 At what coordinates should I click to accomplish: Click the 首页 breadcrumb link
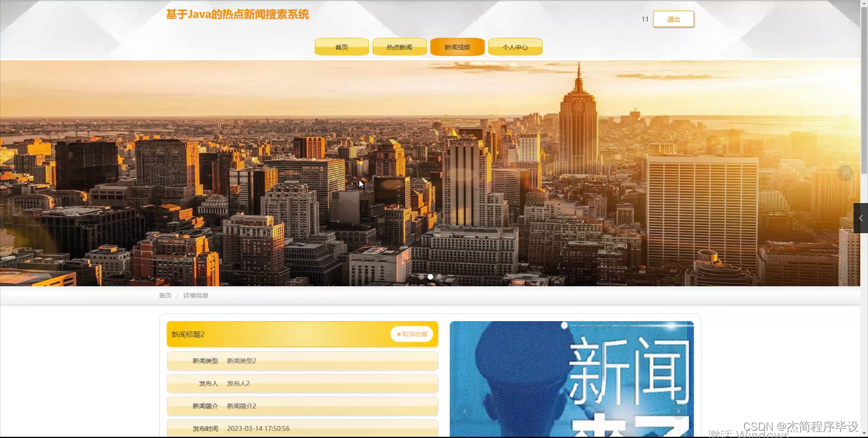tap(165, 295)
